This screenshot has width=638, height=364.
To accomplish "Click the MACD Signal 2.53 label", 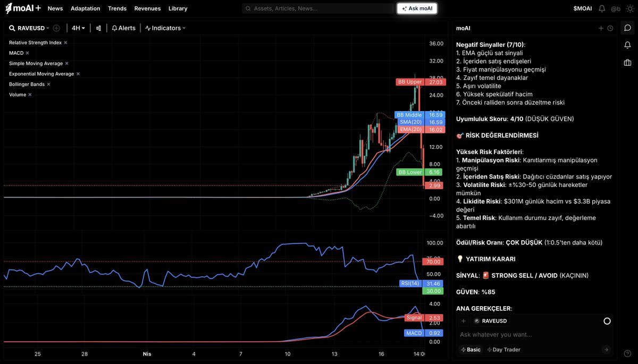I will 424,318.
